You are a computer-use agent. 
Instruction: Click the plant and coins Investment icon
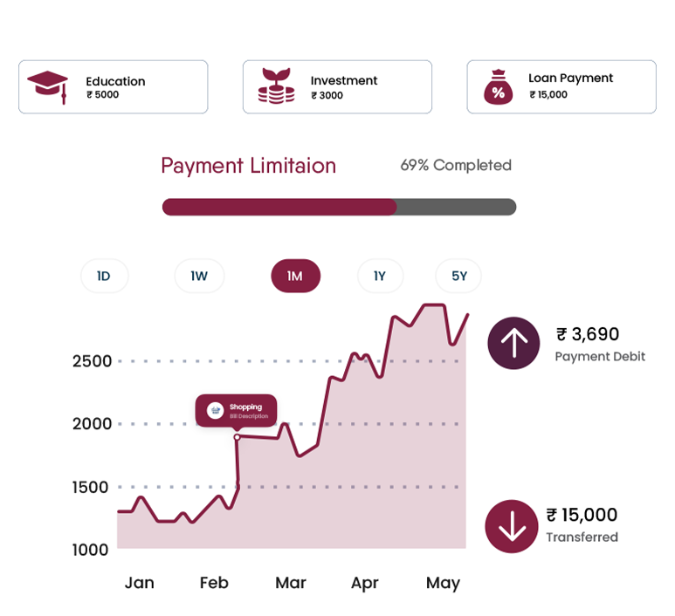coord(276,86)
